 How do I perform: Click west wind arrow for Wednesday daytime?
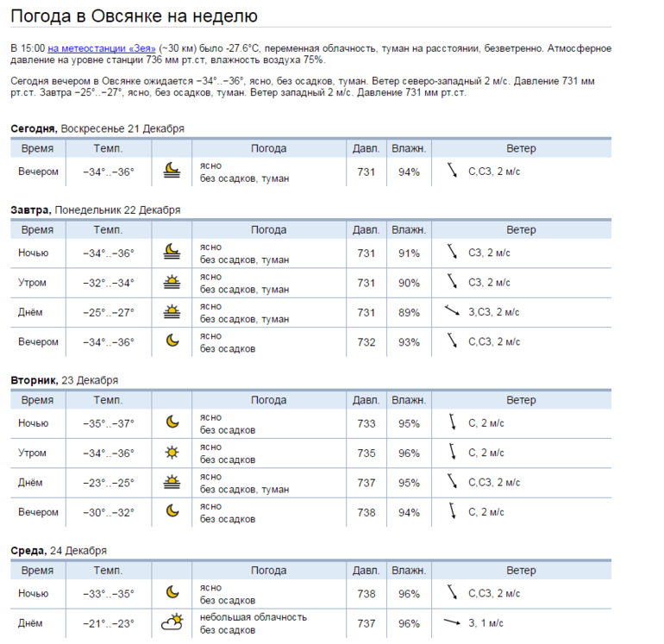coord(452,622)
